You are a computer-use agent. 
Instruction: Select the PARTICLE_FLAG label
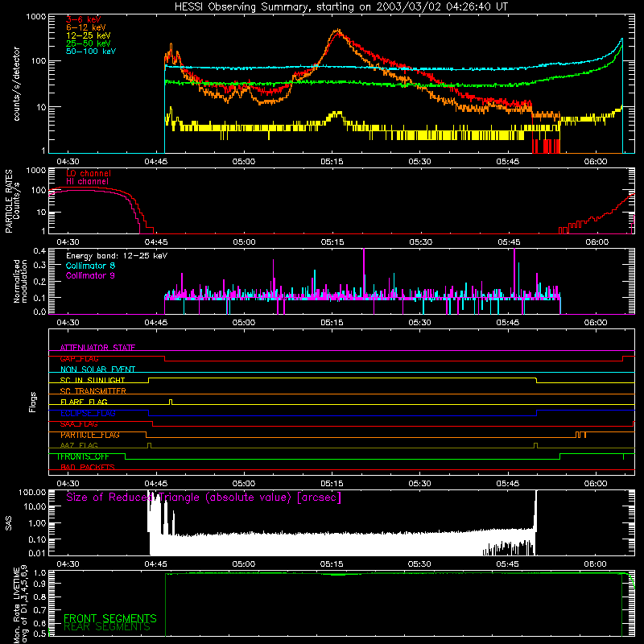tap(90, 435)
